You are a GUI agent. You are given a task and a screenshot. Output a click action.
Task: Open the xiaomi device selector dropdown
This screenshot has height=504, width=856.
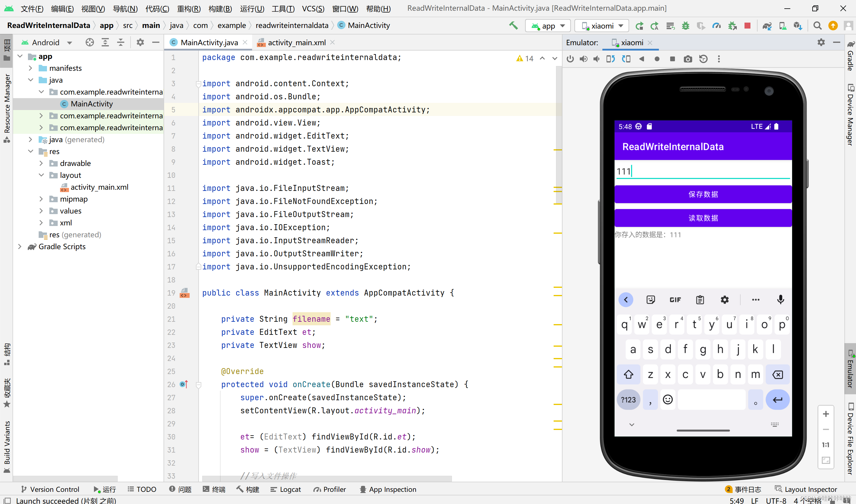(602, 26)
